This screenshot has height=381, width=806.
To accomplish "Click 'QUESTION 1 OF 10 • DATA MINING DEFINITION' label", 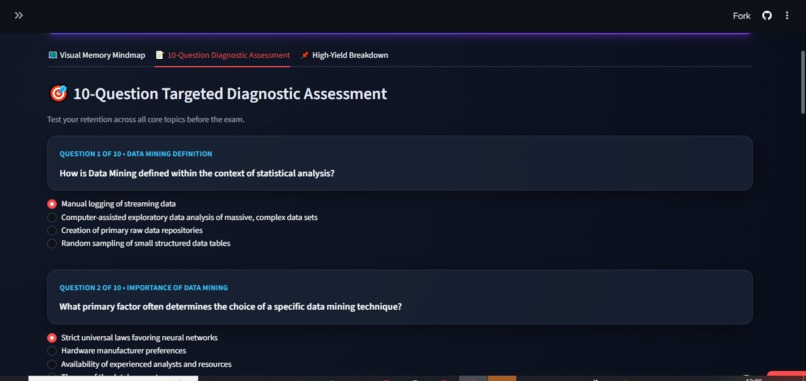I will click(x=136, y=154).
